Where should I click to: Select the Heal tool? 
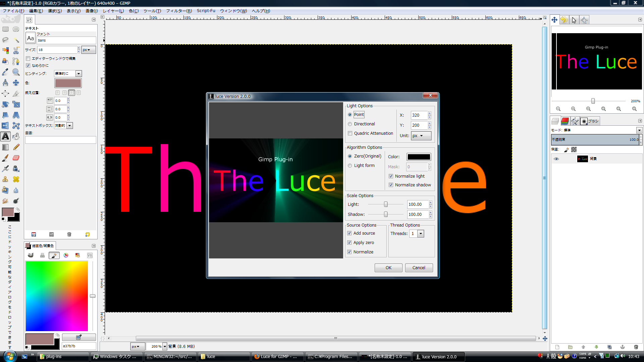click(x=16, y=179)
